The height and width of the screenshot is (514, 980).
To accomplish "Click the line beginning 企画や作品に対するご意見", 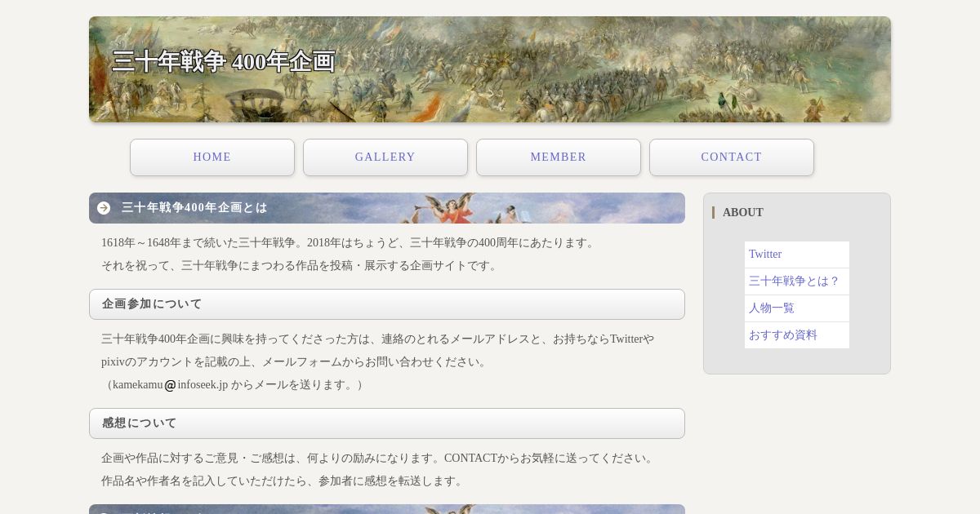I will click(x=380, y=459).
